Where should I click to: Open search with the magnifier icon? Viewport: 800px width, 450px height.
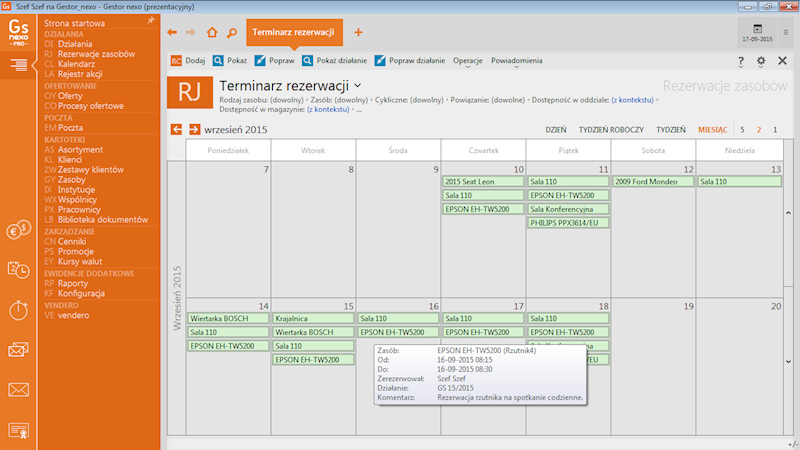[231, 32]
